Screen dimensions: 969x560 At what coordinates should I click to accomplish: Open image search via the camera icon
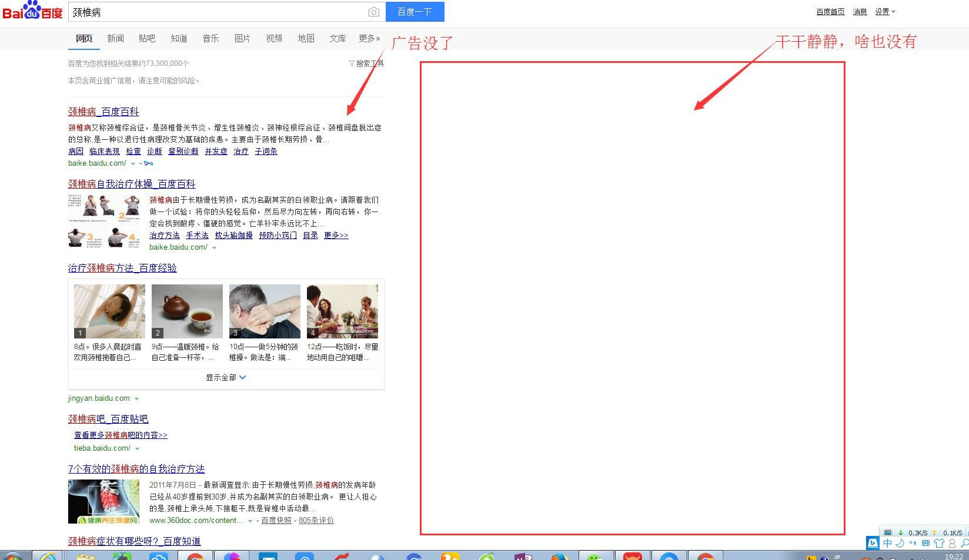coord(373,12)
